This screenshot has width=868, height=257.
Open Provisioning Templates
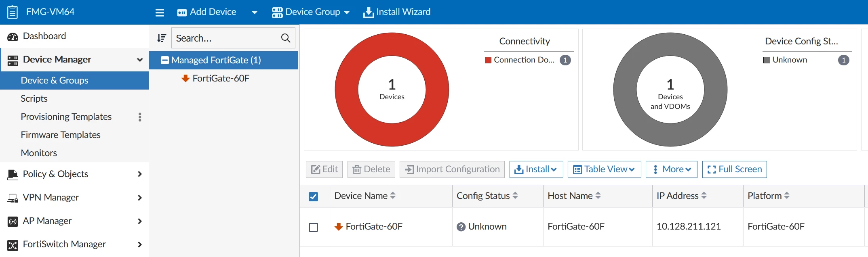point(66,117)
